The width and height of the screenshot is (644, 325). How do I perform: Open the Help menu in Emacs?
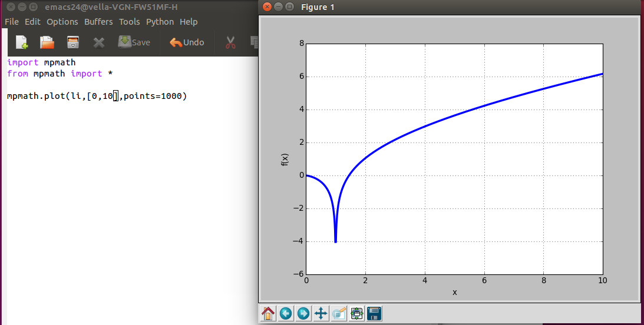[x=189, y=22]
